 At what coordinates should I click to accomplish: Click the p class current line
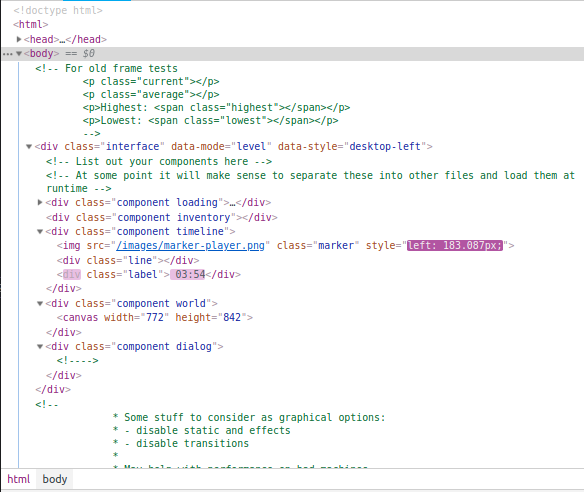(x=151, y=81)
